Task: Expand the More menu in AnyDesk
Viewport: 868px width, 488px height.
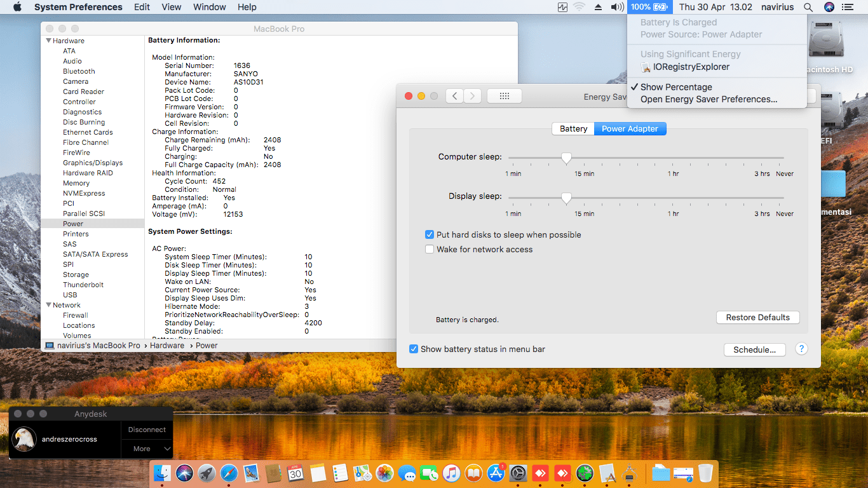Action: click(147, 449)
